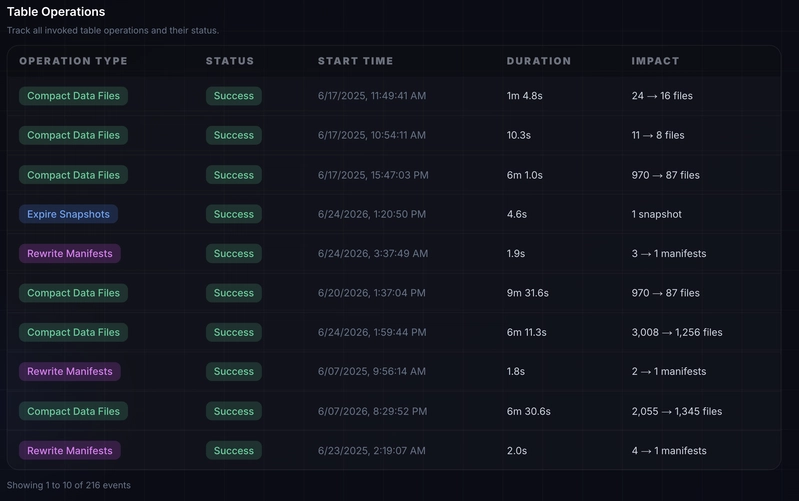Image resolution: width=799 pixels, height=501 pixels.
Task: Click impact 2,055 → 1,345 files
Action: pyautogui.click(x=677, y=411)
